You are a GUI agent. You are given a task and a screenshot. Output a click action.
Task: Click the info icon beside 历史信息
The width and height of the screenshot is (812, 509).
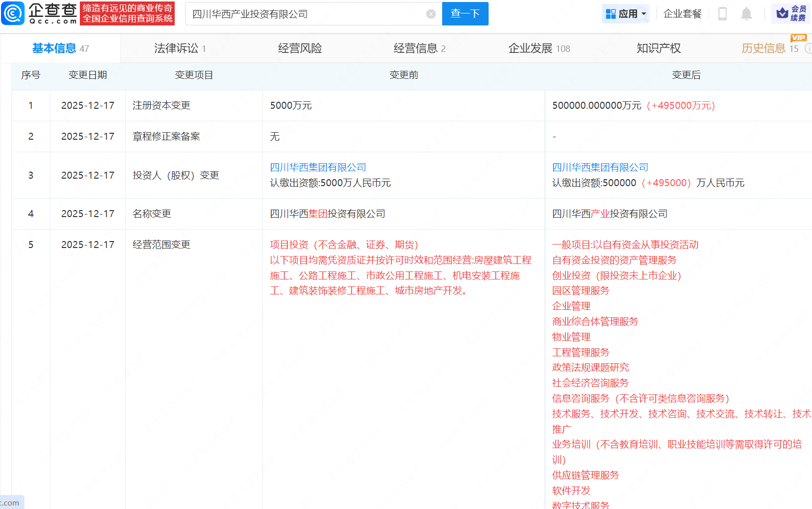(808, 48)
